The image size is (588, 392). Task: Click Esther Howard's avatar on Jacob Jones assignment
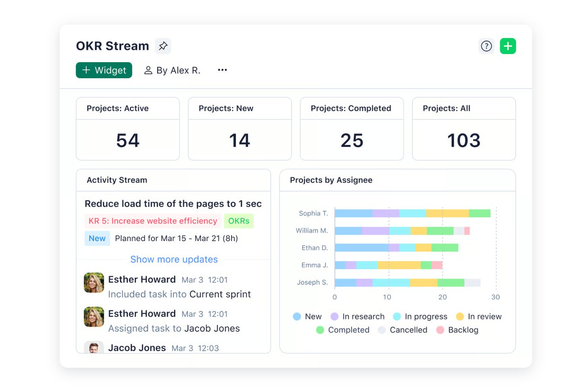pos(94,317)
